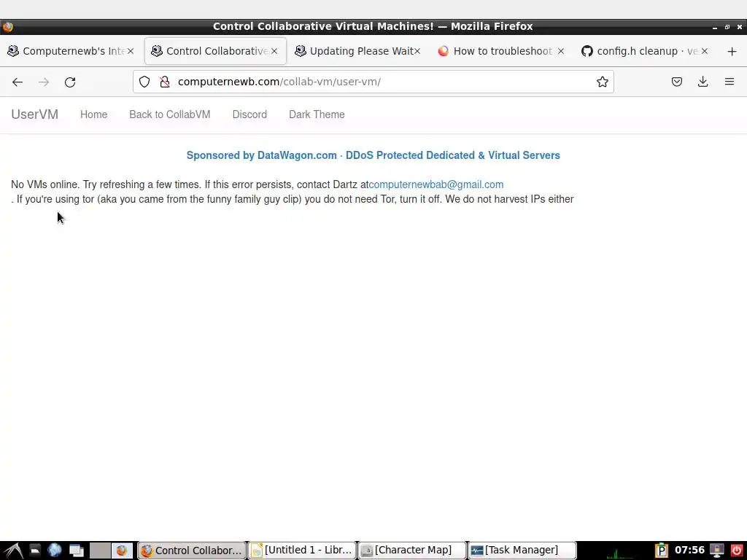Screen dimensions: 747x560
Task: Close the How to troubleshoot tab
Action: (x=561, y=51)
